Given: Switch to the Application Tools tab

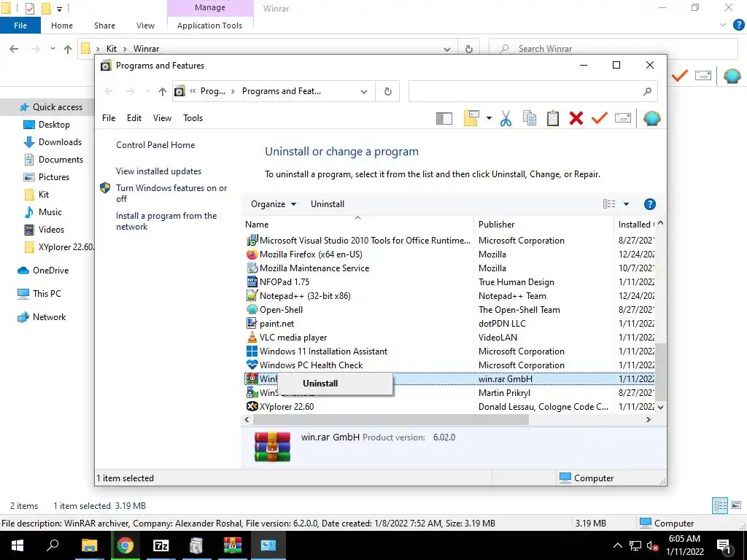Looking at the screenshot, I should (x=209, y=26).
